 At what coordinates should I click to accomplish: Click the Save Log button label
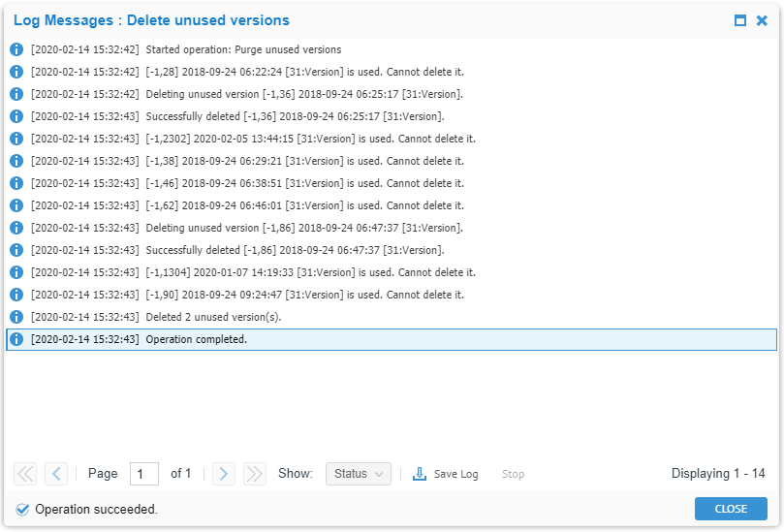tap(455, 474)
